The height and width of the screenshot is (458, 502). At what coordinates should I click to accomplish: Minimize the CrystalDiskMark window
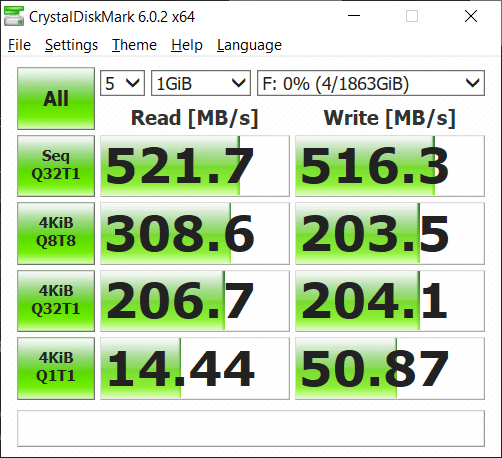[x=354, y=16]
